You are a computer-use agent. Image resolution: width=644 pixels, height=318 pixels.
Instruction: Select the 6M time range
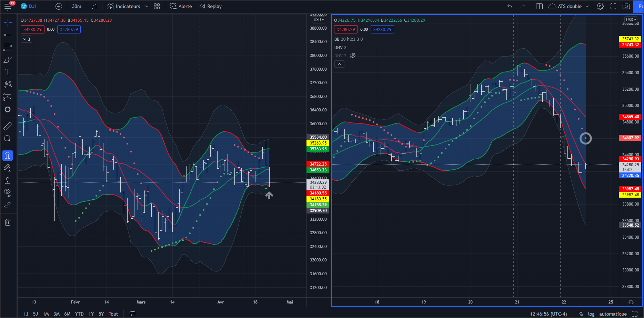click(67, 314)
